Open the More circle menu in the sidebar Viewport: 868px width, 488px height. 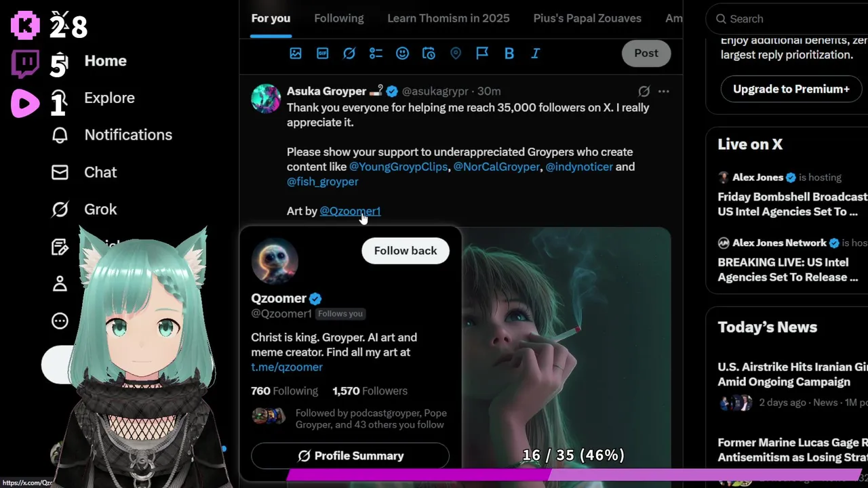pyautogui.click(x=60, y=321)
